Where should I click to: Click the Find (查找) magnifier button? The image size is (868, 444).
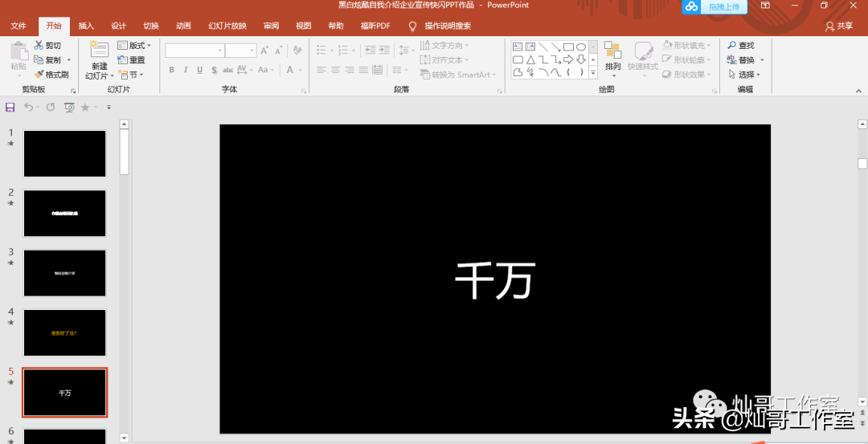click(x=741, y=45)
